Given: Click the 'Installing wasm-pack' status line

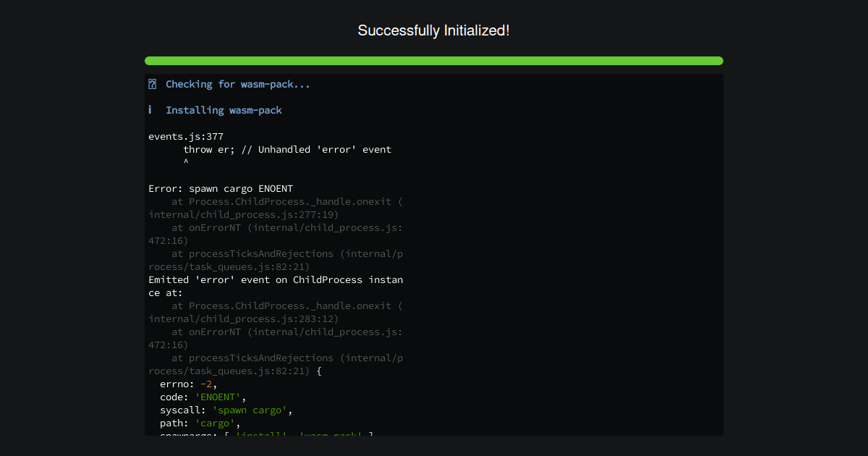Looking at the screenshot, I should 224,110.
